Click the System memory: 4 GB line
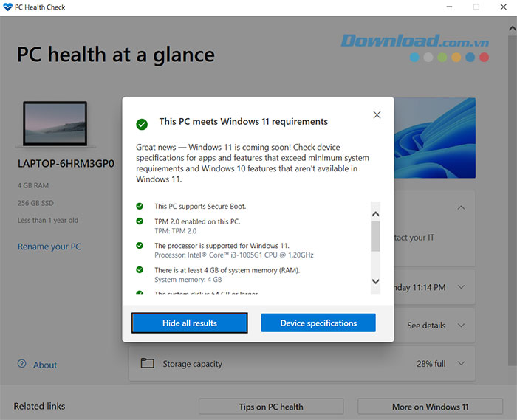The height and width of the screenshot is (420, 517). tap(188, 280)
